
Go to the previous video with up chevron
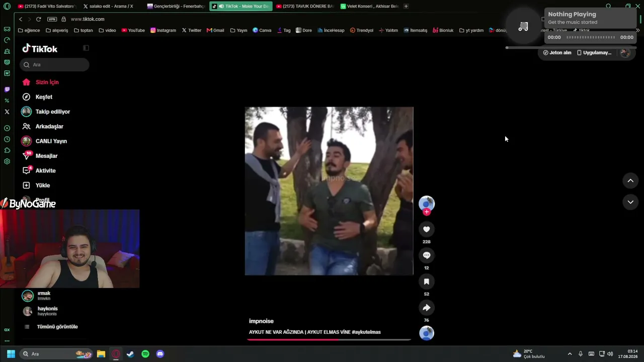[x=630, y=181]
